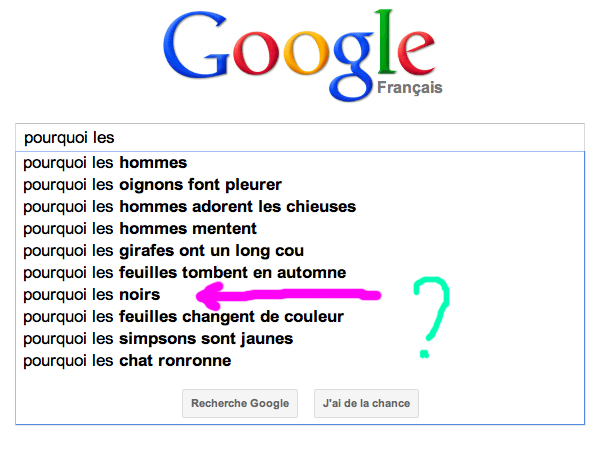Select 'pourquoi les feuilles tombent en automne'
Image resolution: width=610 pixels, height=455 pixels.
[x=184, y=272]
